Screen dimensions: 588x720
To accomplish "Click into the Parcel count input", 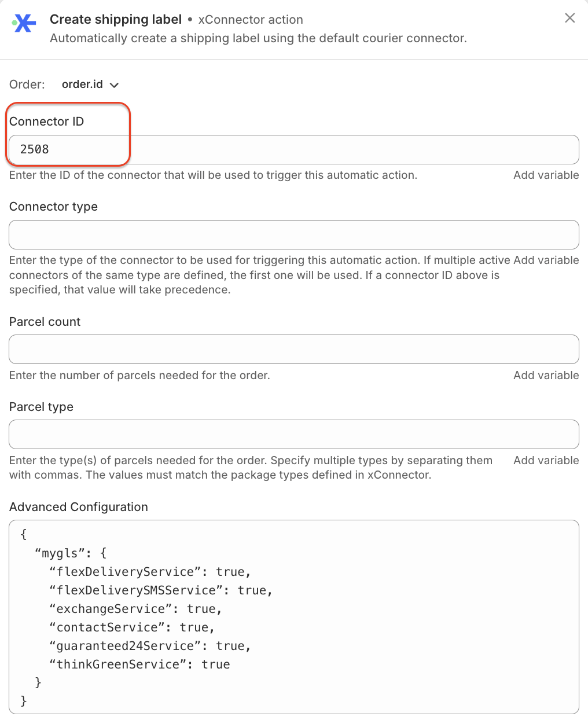I will [294, 349].
